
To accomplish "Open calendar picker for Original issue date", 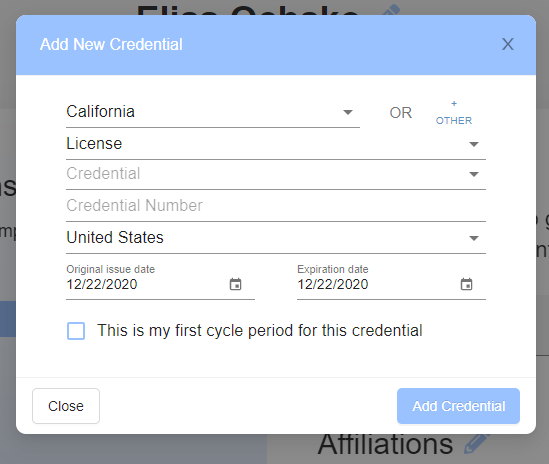I will [x=235, y=284].
